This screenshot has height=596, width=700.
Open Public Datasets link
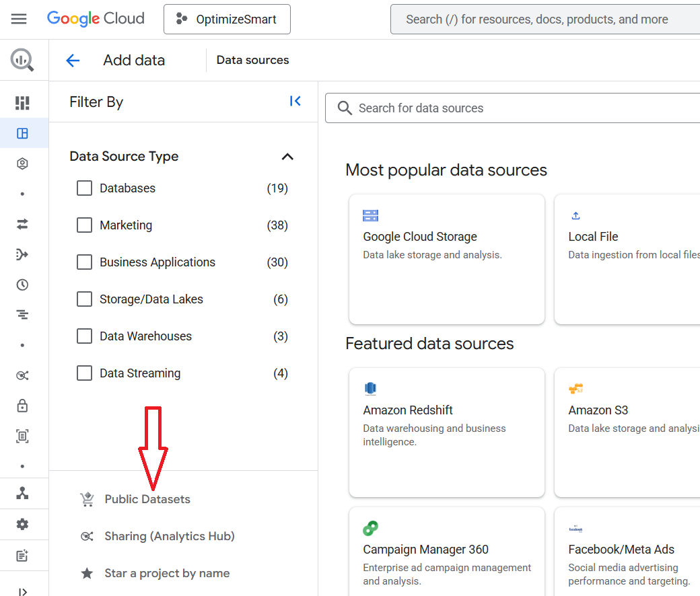pyautogui.click(x=147, y=499)
